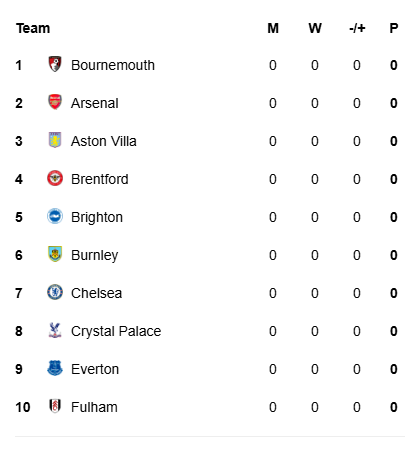Image resolution: width=420 pixels, height=450 pixels.
Task: Click the Arsenal club crest
Action: pyautogui.click(x=55, y=102)
